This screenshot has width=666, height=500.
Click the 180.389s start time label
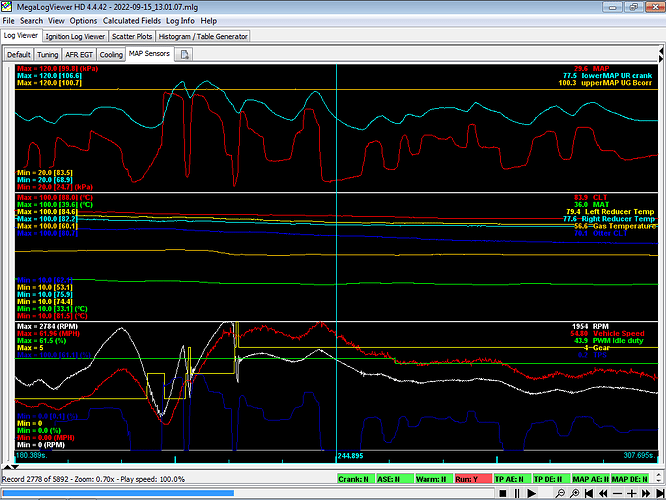[32, 455]
